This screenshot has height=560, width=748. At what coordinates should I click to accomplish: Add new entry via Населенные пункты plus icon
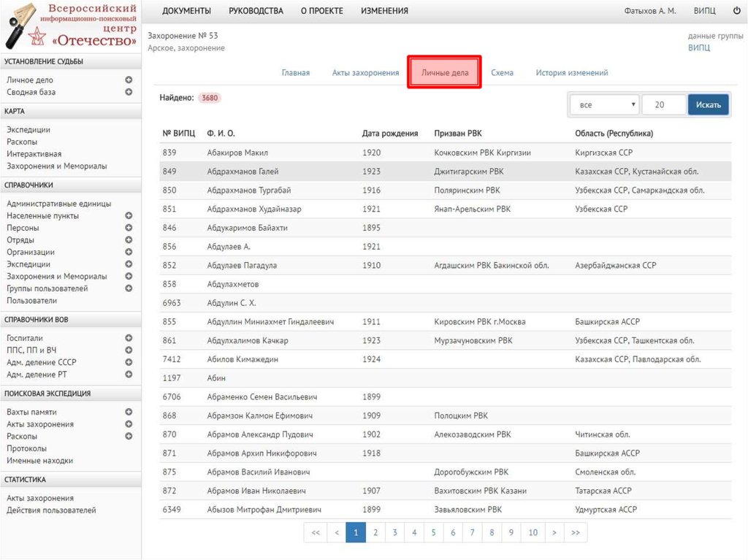click(x=129, y=216)
